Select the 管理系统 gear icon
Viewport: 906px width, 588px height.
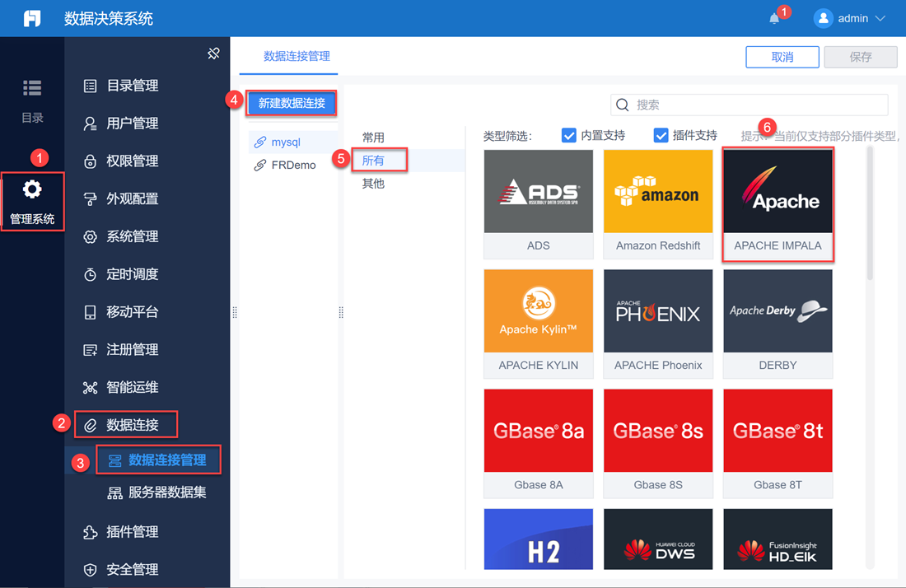pos(32,189)
